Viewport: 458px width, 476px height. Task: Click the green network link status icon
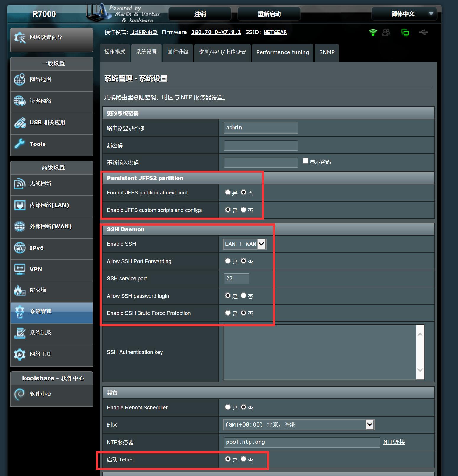click(x=405, y=32)
